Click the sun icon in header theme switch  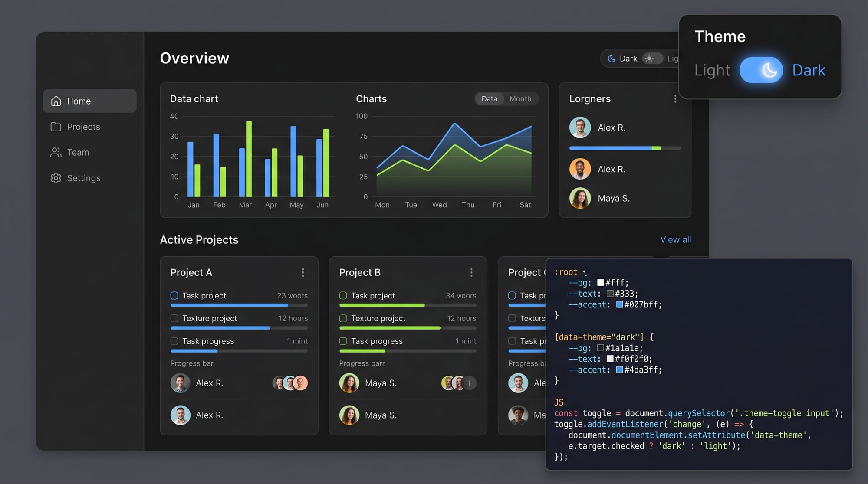click(649, 59)
